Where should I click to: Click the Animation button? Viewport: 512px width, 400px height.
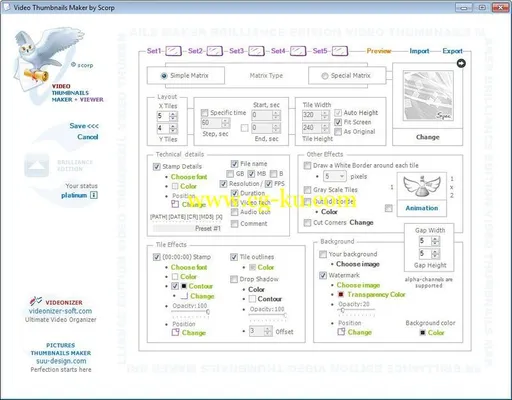(422, 208)
